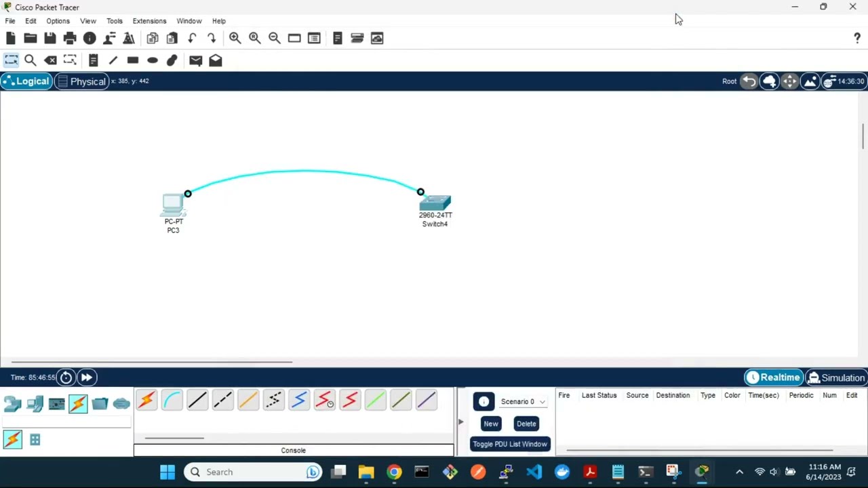Pick the copper cross-over dashed cable

[223, 401]
